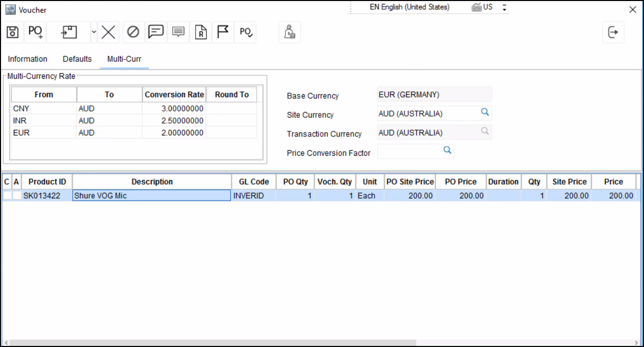
Task: Click the Base Currency EUR (GERMANY) field
Action: 435,94
